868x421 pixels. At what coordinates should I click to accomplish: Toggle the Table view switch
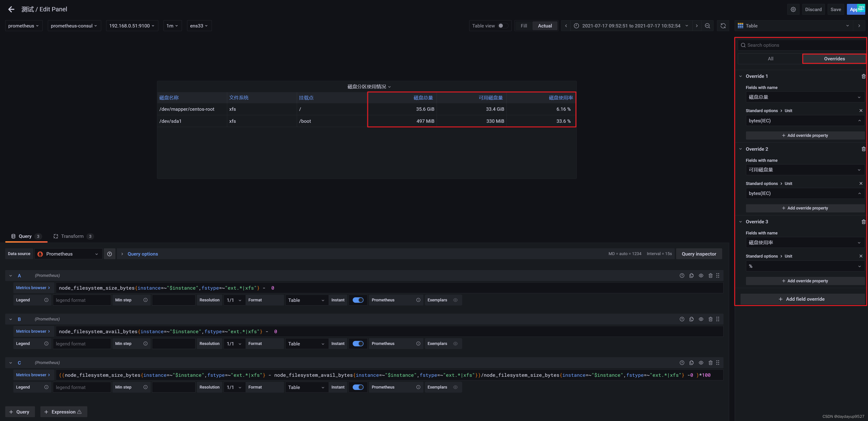point(503,26)
